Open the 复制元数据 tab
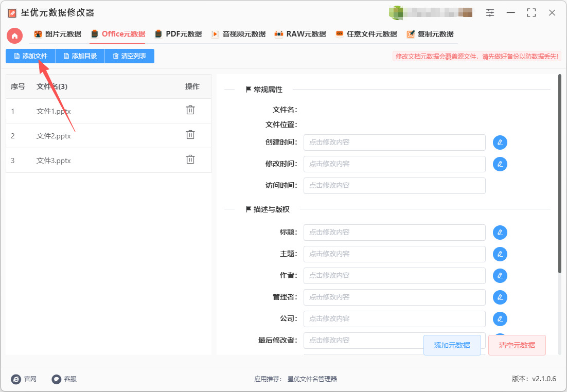 [430, 34]
